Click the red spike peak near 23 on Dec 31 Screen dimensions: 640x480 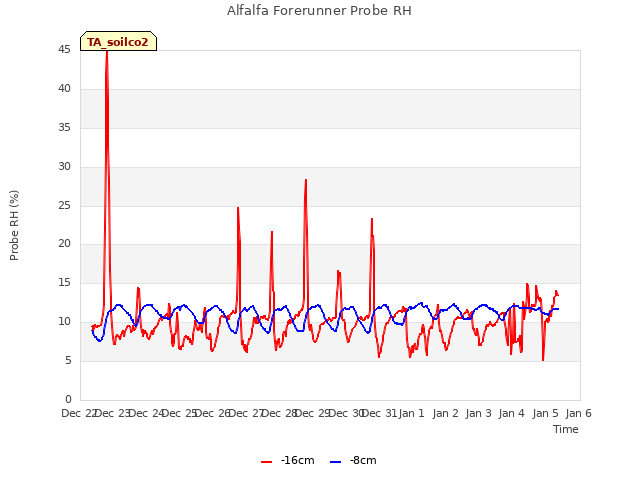tap(372, 219)
